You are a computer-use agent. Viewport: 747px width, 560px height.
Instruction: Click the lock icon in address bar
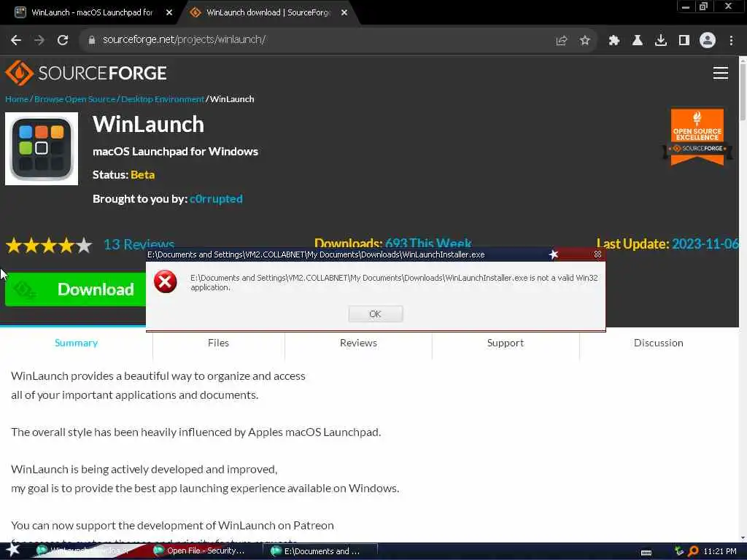[92, 40]
